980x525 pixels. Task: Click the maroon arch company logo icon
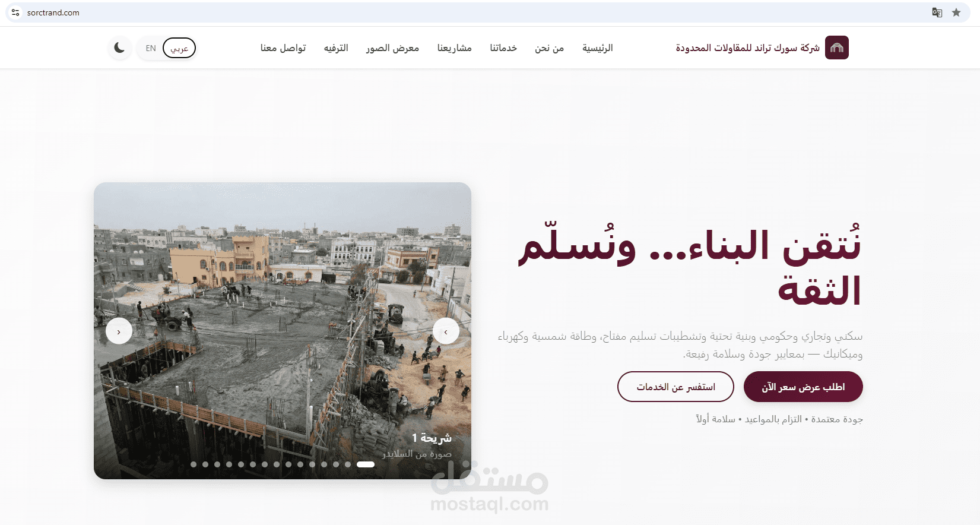pos(837,48)
